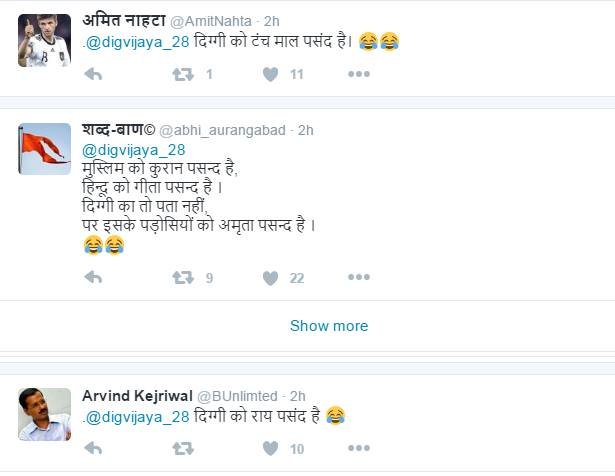Open more options on Amit Nahta's tweet
615x476 pixels.
point(358,74)
